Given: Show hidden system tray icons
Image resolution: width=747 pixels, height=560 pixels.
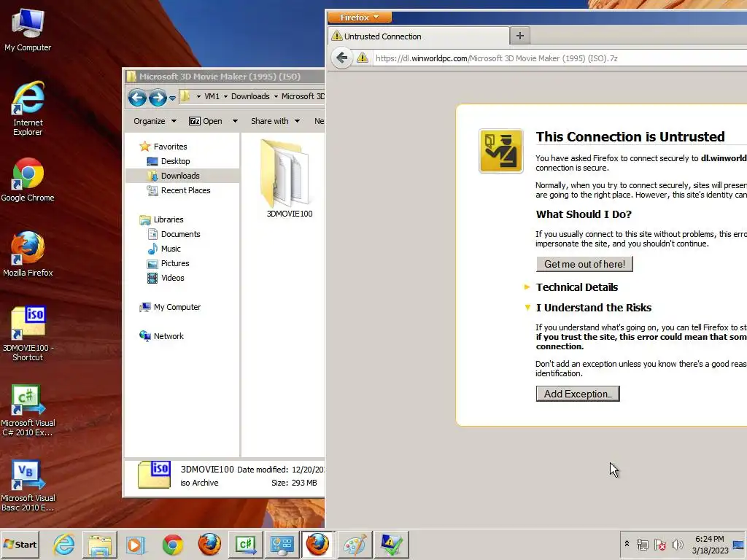Looking at the screenshot, I should (x=627, y=544).
